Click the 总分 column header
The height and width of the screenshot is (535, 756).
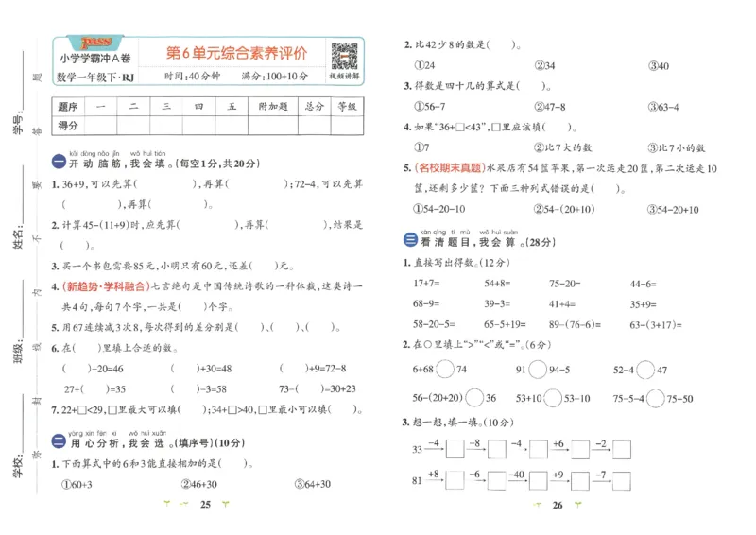coord(315,107)
